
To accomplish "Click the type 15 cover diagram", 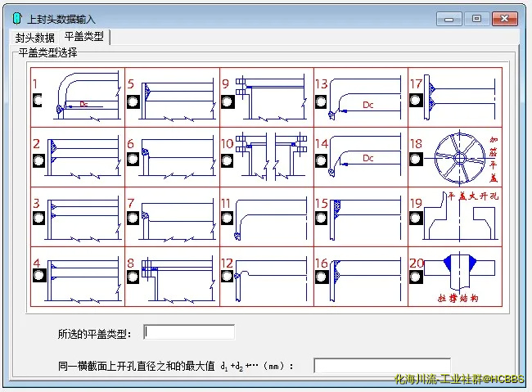I will pyautogui.click(x=365, y=219).
